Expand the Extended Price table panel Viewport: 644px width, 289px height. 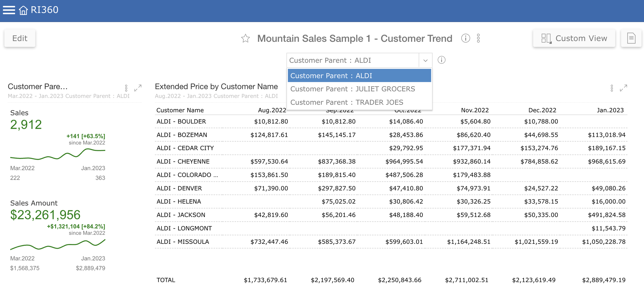point(623,88)
